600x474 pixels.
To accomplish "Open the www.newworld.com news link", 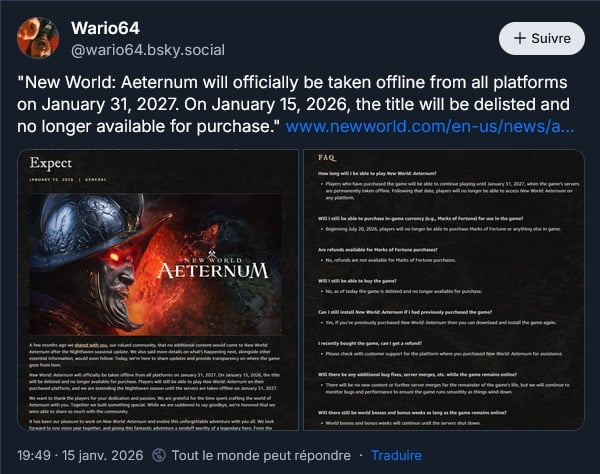I will pos(430,127).
